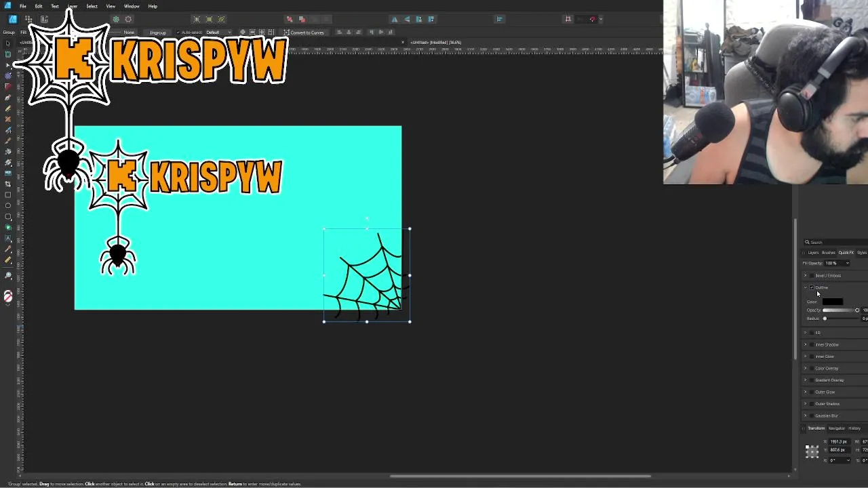Select the Ellipse tool
This screenshot has width=868, height=488.
click(8, 206)
